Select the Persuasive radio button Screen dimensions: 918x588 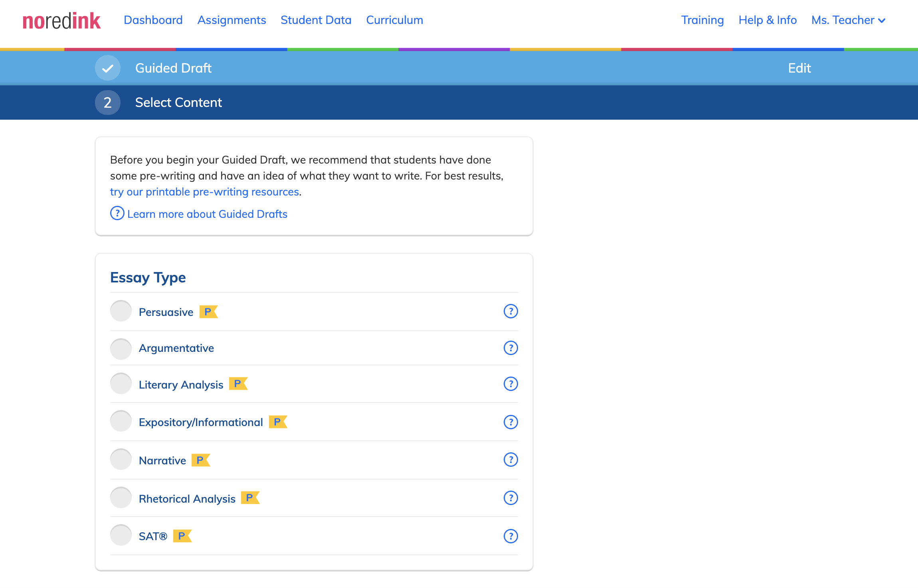[121, 311]
